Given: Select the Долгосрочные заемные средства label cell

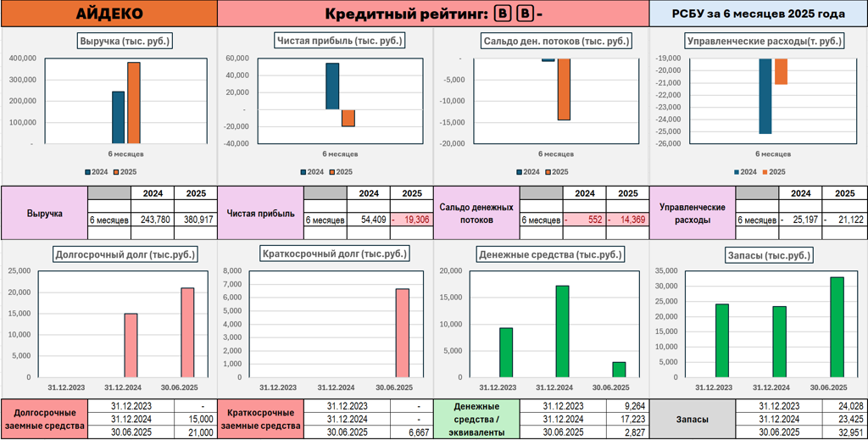Looking at the screenshot, I should click(43, 419).
